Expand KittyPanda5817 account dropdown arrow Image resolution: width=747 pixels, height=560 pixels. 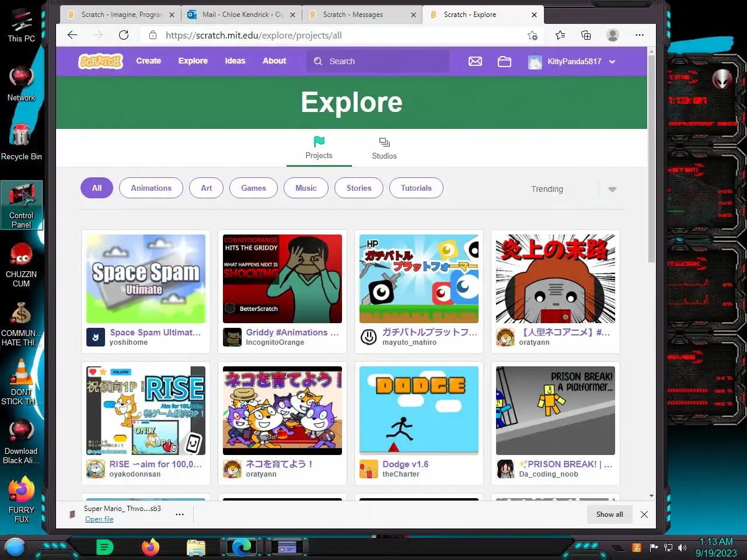tap(612, 62)
